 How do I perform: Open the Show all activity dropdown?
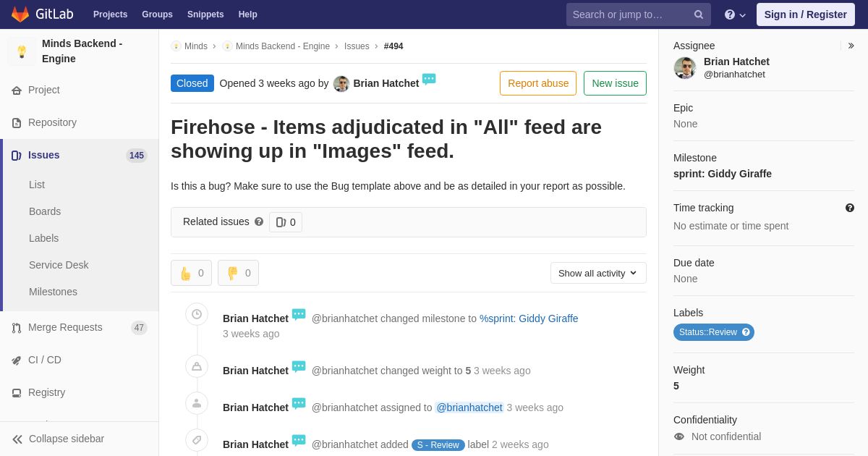click(598, 273)
